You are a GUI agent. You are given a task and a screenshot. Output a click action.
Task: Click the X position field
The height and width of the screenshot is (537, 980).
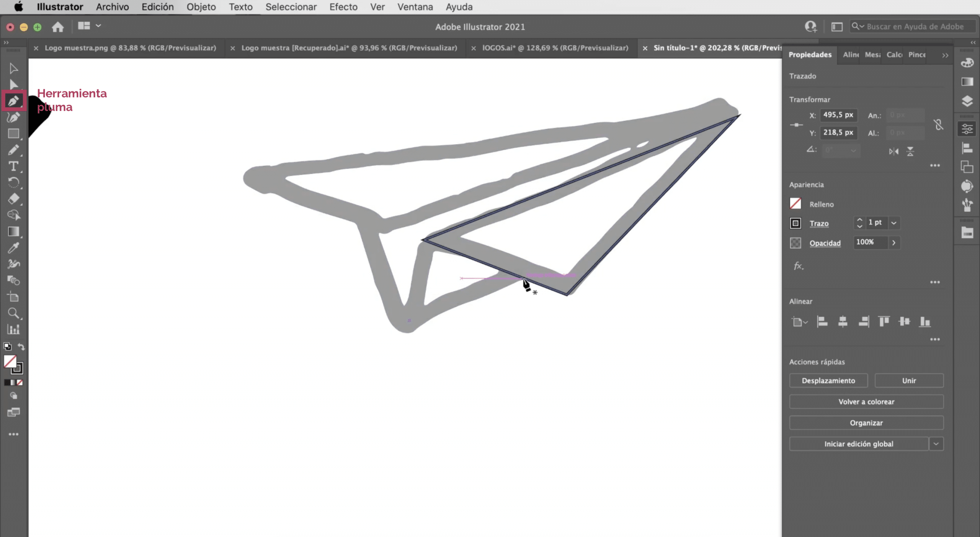coord(838,115)
